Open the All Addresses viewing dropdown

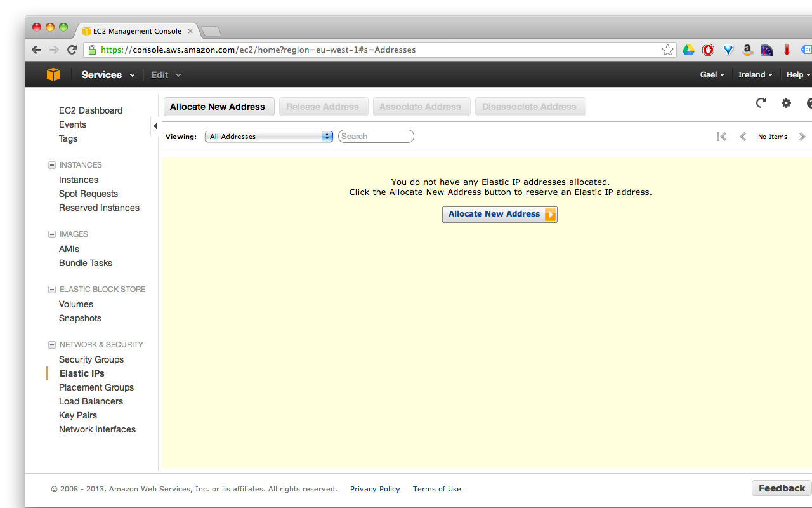pos(268,136)
